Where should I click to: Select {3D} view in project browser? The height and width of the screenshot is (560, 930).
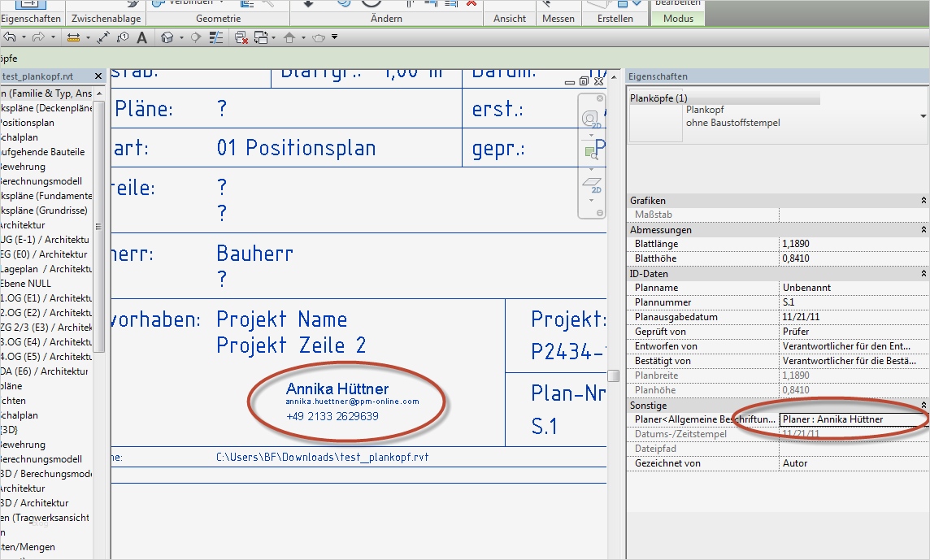pyautogui.click(x=9, y=429)
